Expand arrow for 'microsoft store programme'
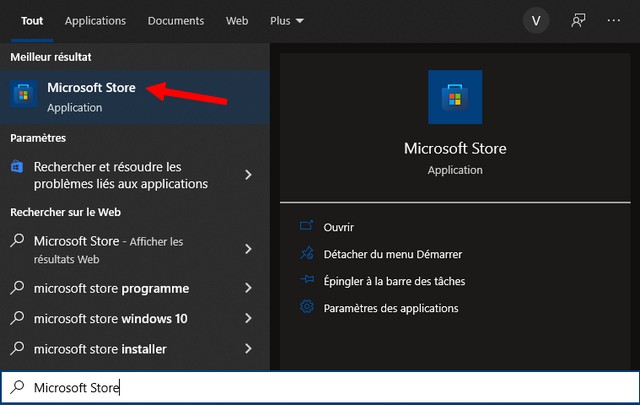Viewport: 640px width, 405px height. tap(248, 288)
